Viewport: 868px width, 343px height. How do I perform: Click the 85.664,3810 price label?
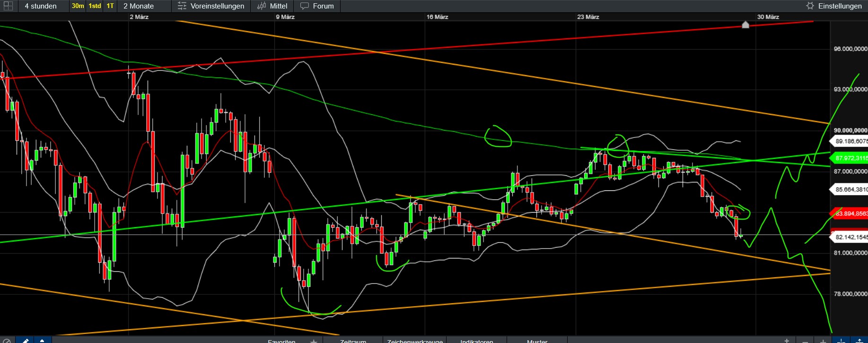pos(850,190)
